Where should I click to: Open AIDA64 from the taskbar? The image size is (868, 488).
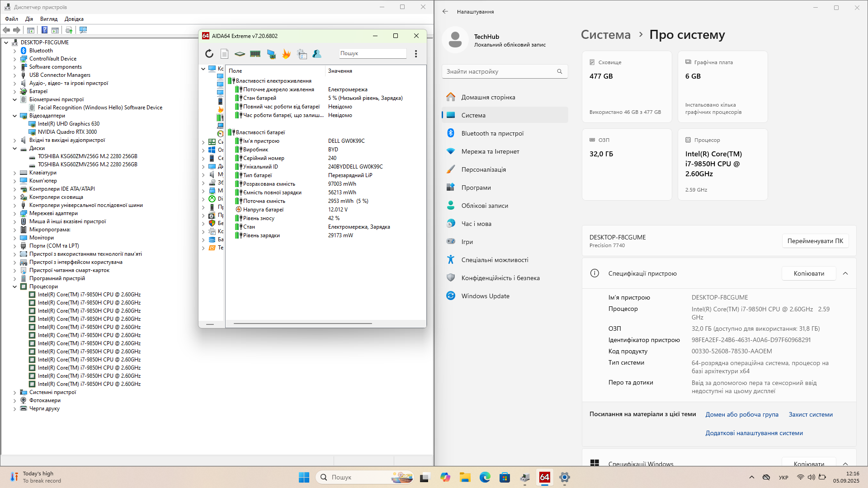pos(545,477)
